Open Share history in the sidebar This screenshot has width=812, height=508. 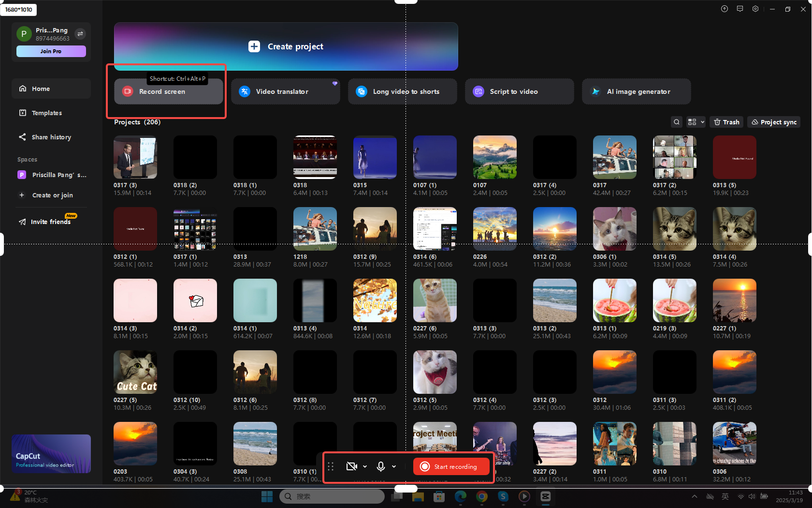pyautogui.click(x=51, y=137)
